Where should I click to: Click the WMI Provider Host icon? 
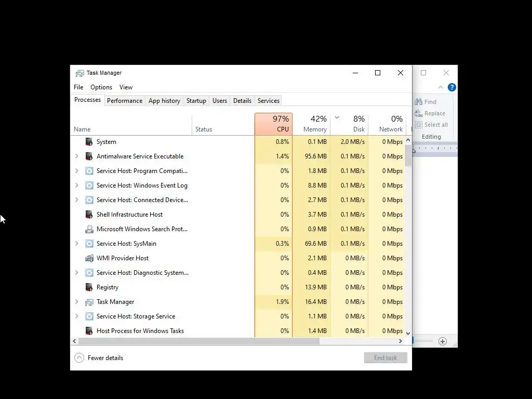89,258
